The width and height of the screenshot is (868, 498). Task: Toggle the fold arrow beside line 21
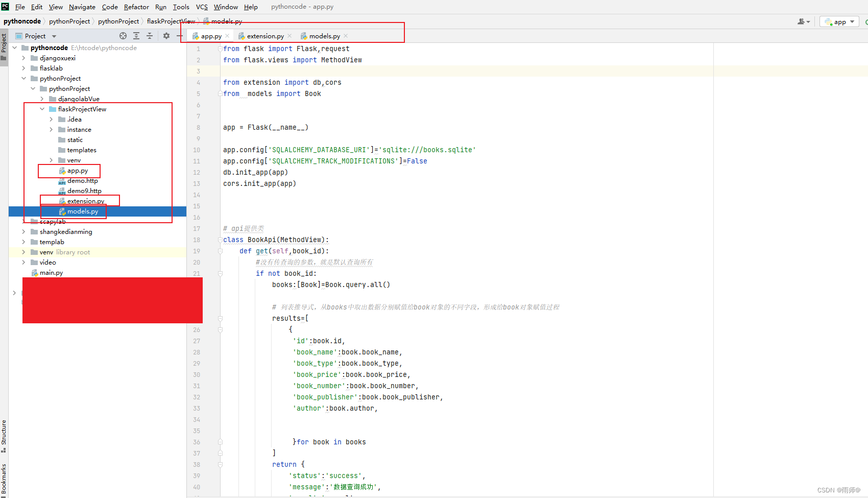coord(220,273)
